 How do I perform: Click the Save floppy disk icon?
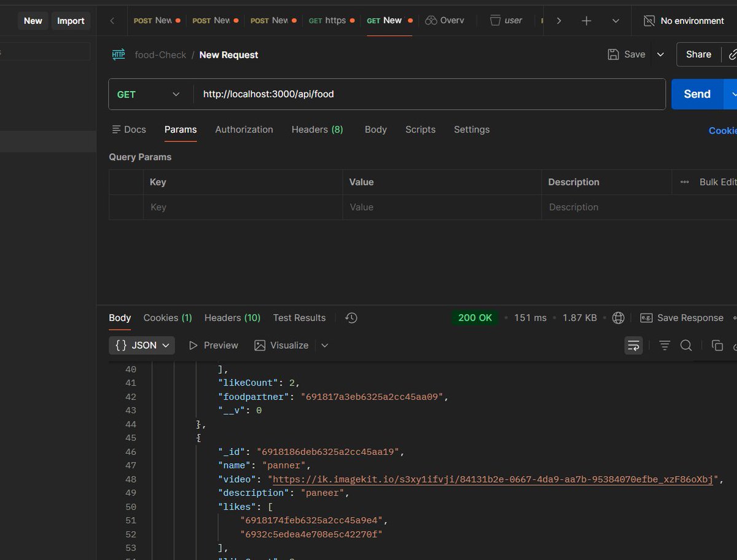[x=613, y=55]
